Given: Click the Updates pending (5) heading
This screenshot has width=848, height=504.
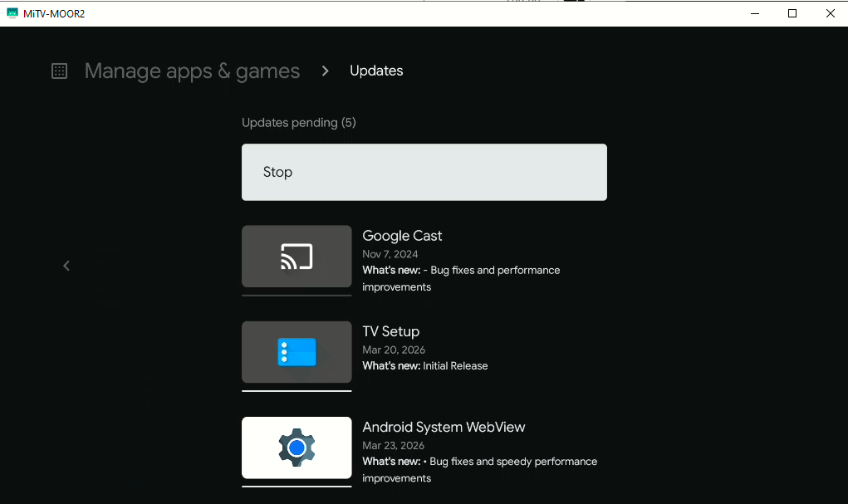Looking at the screenshot, I should point(298,123).
